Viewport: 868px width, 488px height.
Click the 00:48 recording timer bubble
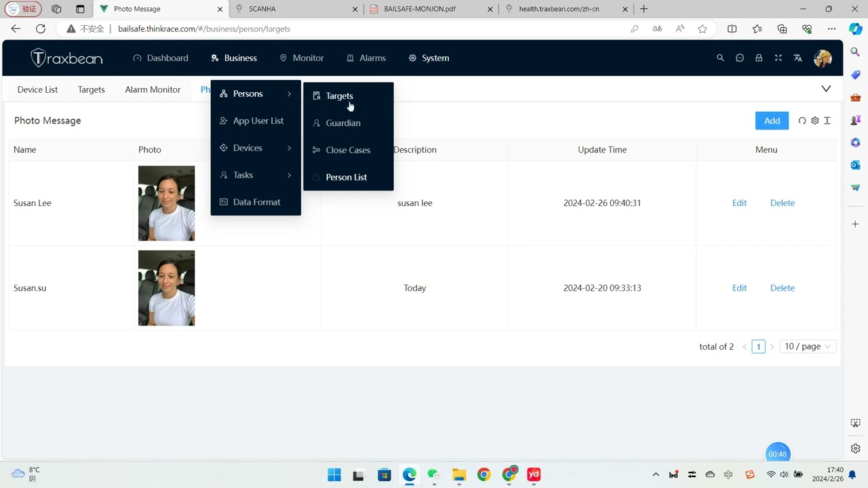pyautogui.click(x=777, y=453)
